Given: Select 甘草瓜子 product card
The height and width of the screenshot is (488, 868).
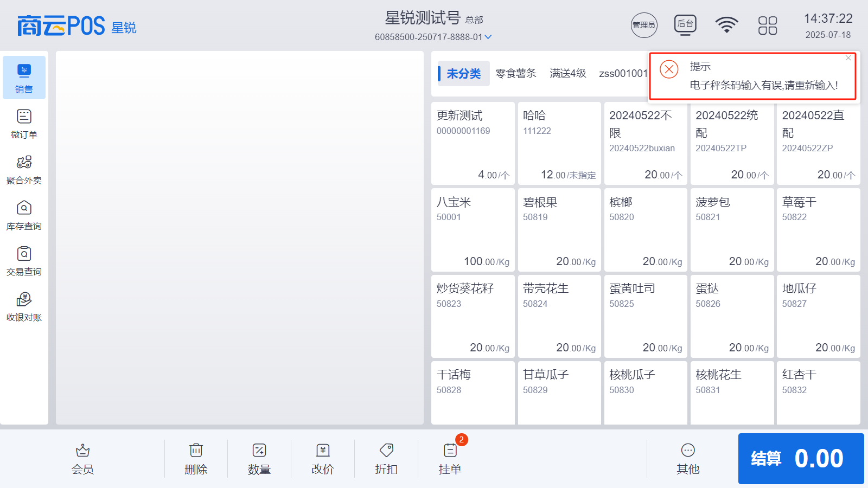Looking at the screenshot, I should click(559, 393).
